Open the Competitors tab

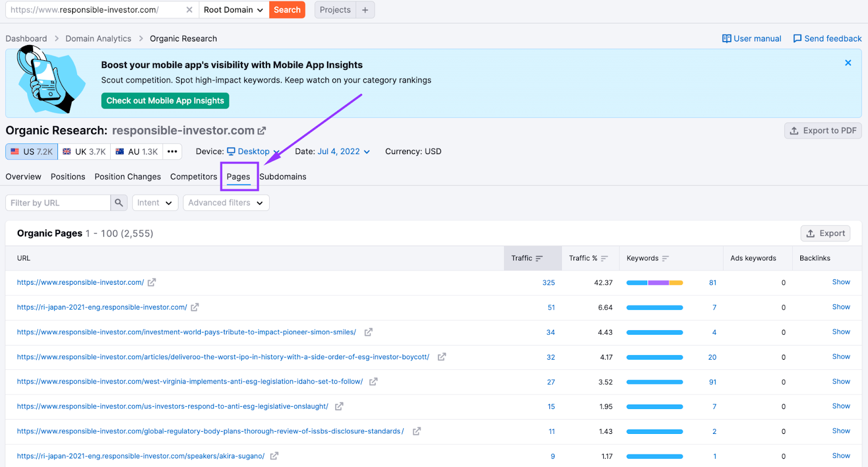(x=193, y=177)
